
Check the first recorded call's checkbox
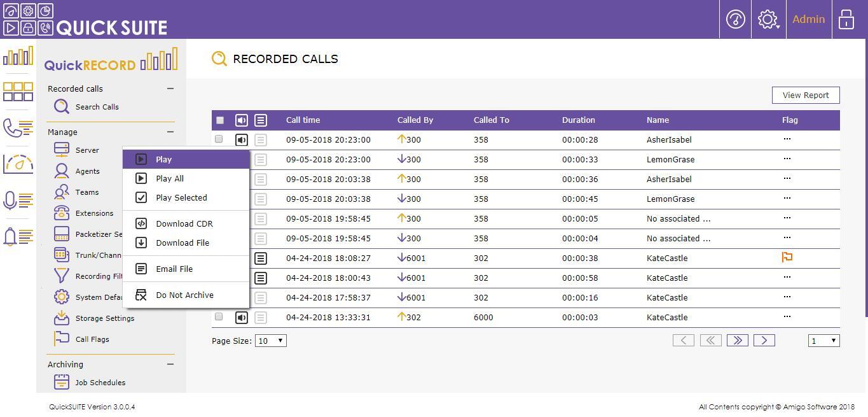tap(219, 139)
